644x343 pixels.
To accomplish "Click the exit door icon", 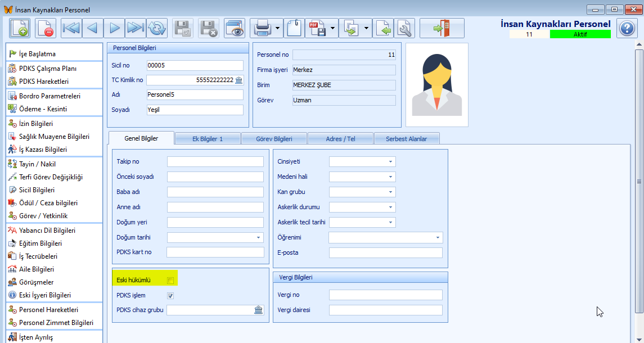I will click(x=442, y=28).
